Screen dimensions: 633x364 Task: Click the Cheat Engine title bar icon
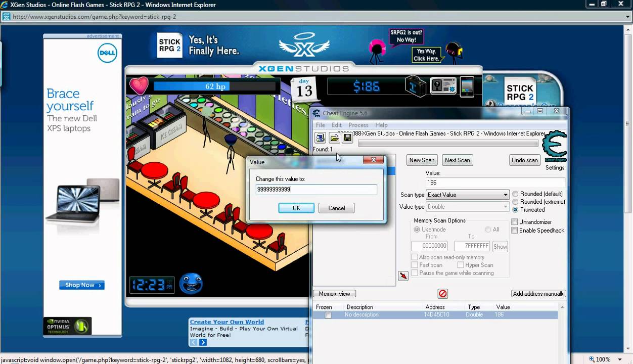pos(316,113)
